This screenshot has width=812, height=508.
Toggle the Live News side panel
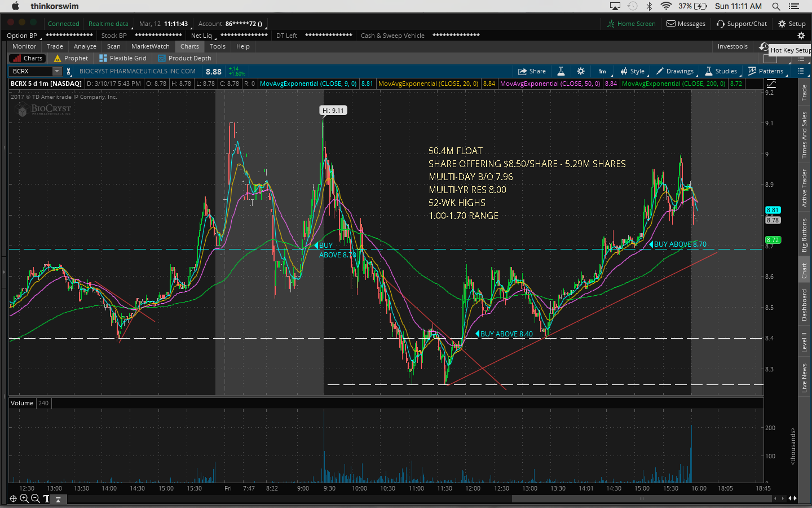click(804, 378)
